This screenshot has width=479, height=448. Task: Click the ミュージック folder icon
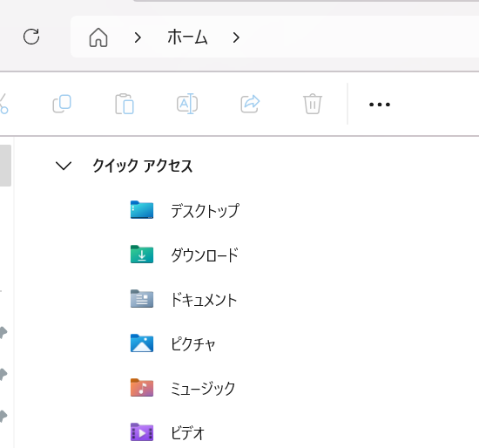(x=142, y=388)
